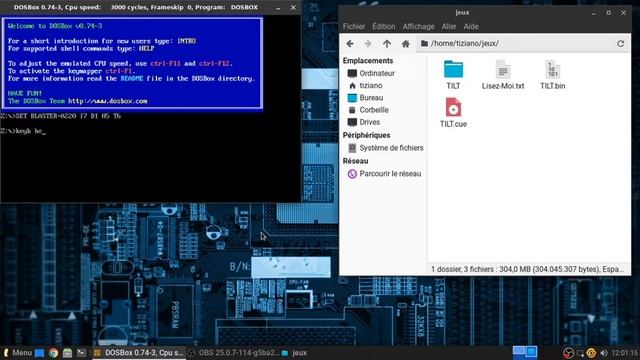This screenshot has width=640, height=360.
Task: Click the show desktop icon on taskbar
Action: tap(40, 353)
